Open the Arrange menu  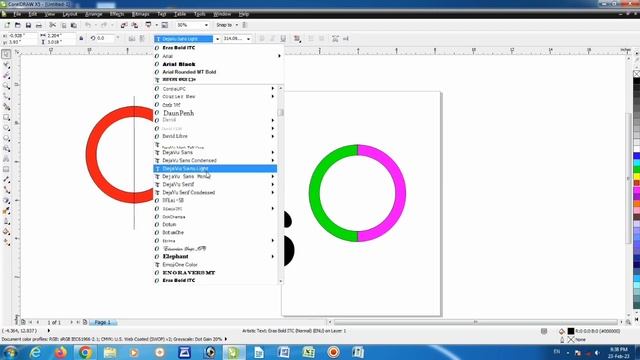[x=93, y=14]
